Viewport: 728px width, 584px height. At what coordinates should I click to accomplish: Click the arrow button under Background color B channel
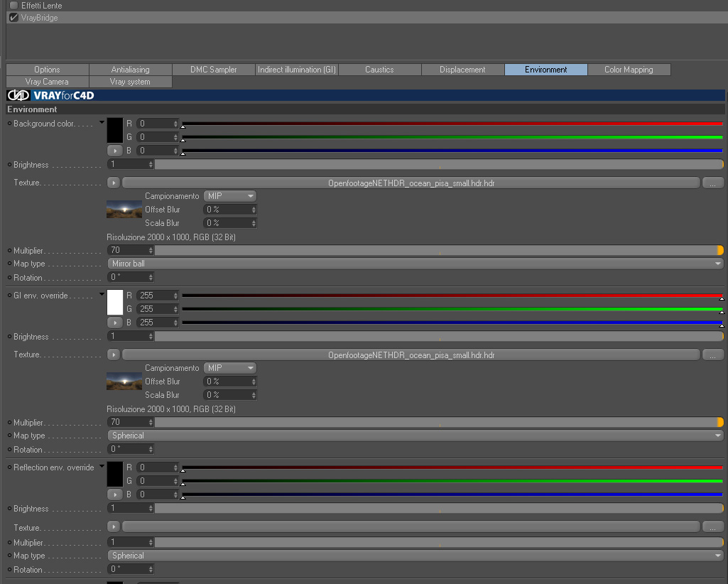(x=114, y=151)
